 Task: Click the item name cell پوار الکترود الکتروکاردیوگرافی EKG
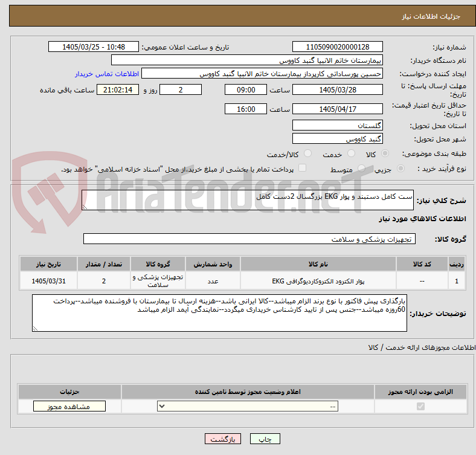coord(318,281)
